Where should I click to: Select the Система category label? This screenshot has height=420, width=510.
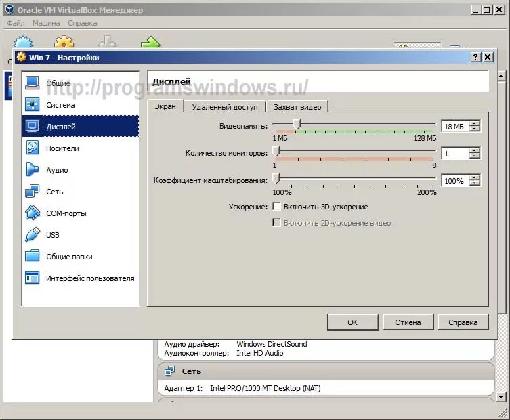point(60,105)
